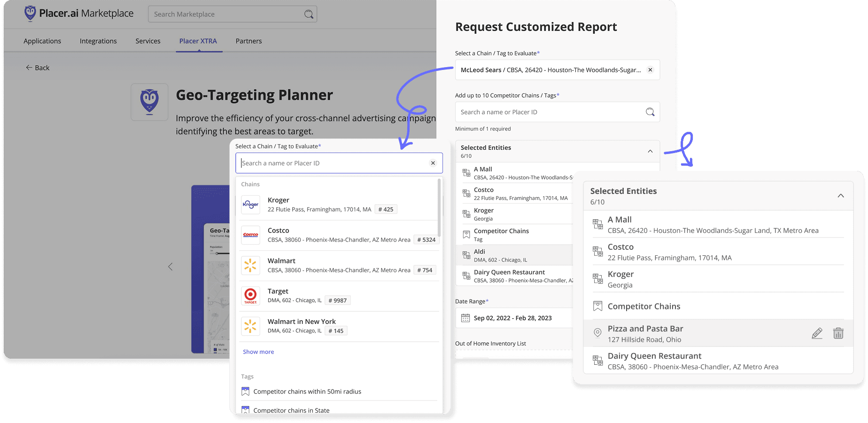
Task: Click Dairy Queen icon in form list
Action: [x=466, y=276]
